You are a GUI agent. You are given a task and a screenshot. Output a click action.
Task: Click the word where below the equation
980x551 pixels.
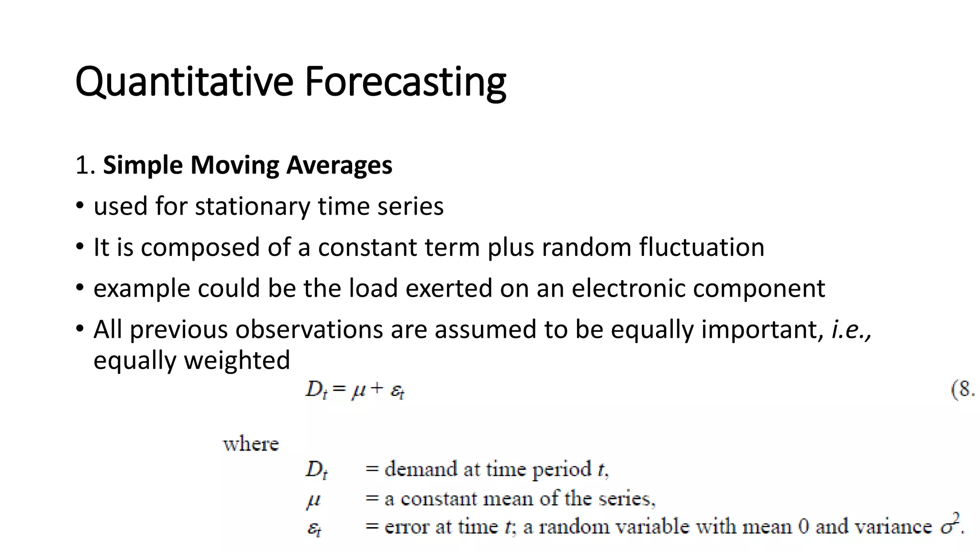pos(251,444)
